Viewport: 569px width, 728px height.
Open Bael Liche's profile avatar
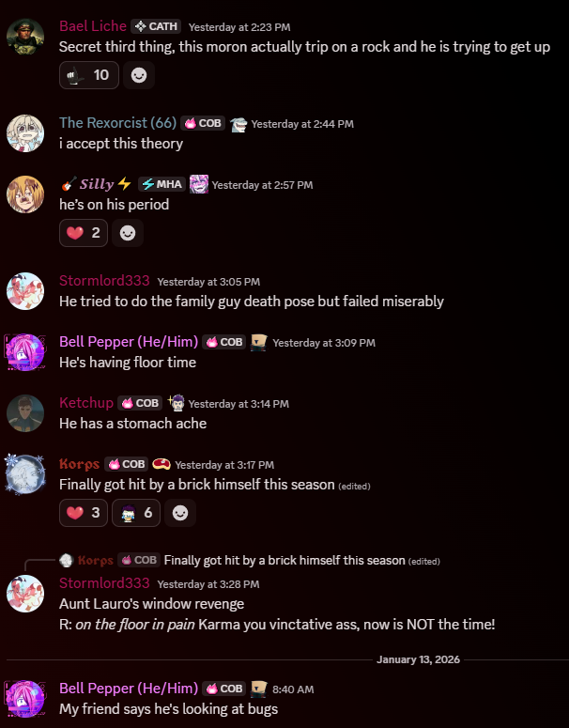tap(25, 37)
